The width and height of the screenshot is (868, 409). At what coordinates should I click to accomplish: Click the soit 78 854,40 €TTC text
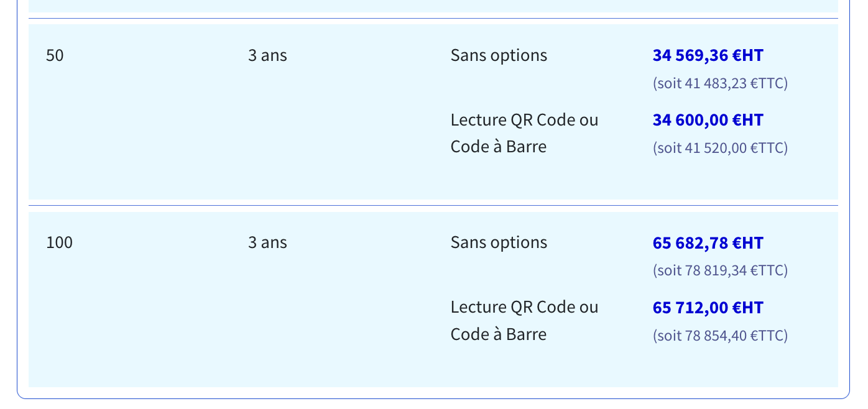pyautogui.click(x=720, y=336)
